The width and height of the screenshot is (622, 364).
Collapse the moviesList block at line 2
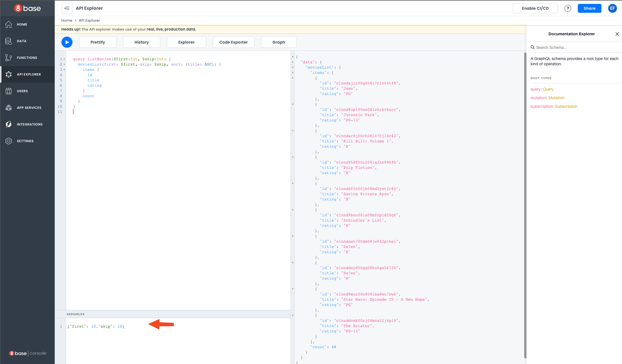tap(64, 64)
